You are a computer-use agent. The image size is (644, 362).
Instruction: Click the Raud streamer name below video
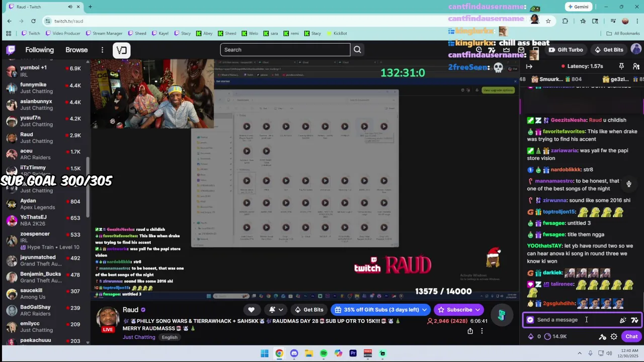click(130, 310)
